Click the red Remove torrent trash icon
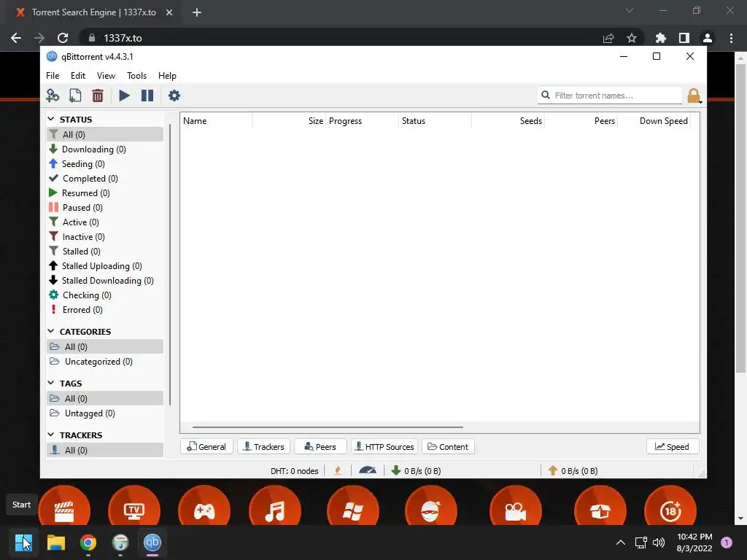The image size is (747, 560). coord(98,96)
